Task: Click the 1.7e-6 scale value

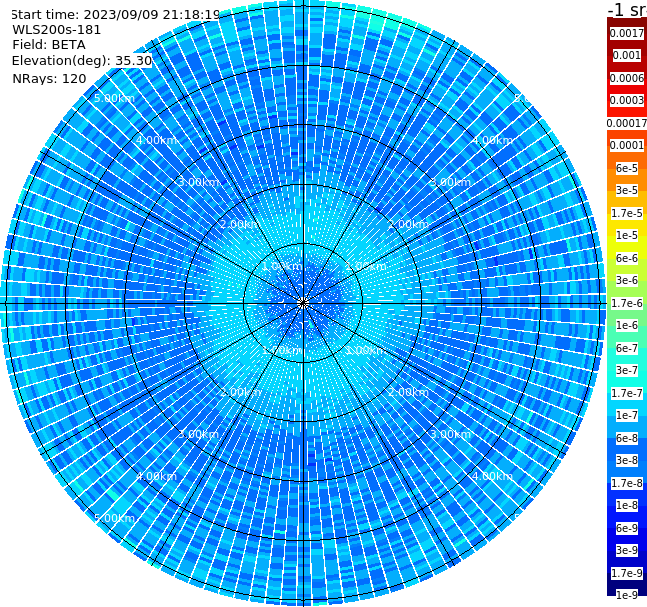Action: tap(627, 303)
